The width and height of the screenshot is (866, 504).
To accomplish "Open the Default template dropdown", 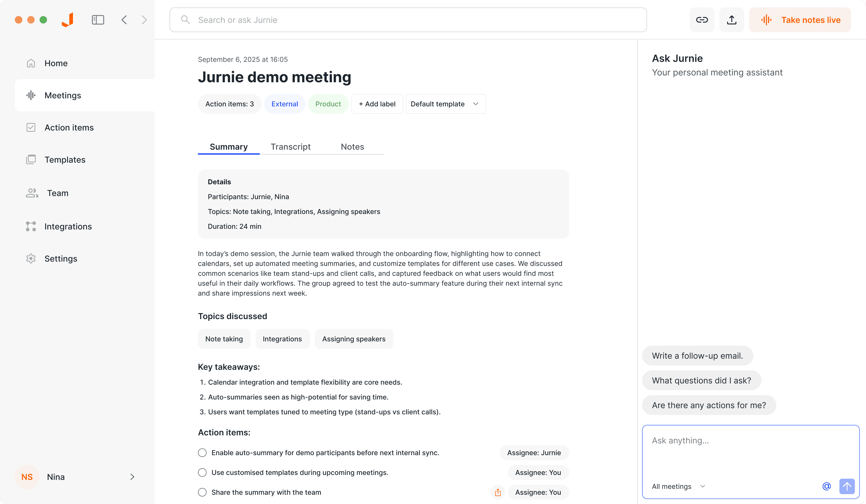I will pos(445,104).
